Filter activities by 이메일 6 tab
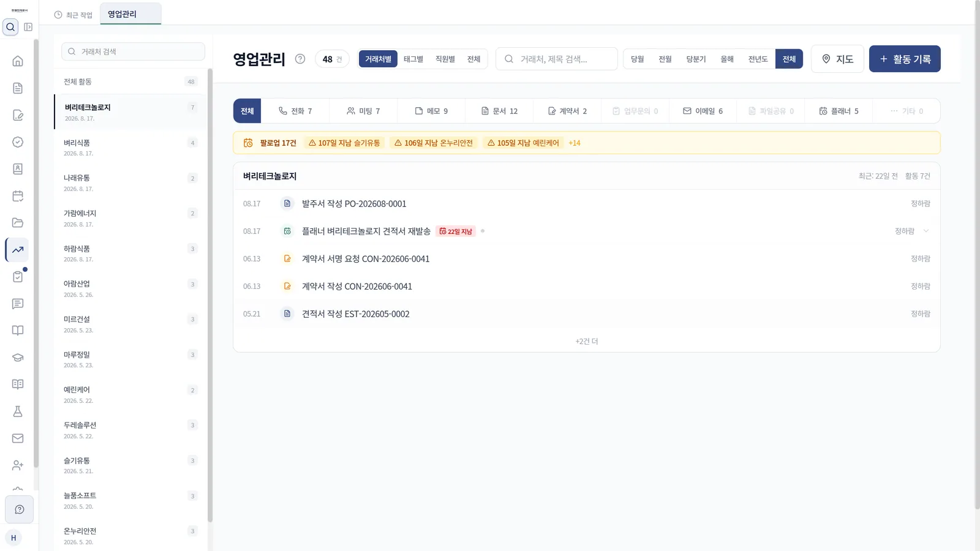 [x=703, y=111]
